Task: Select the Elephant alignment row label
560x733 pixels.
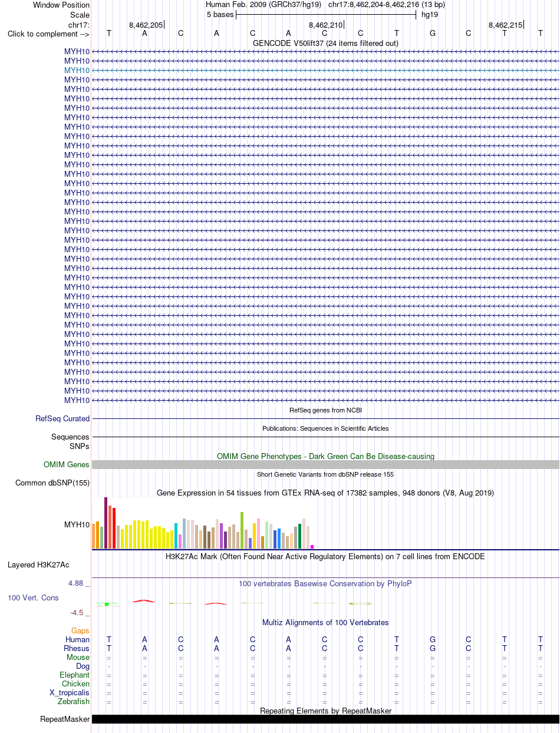Action: tap(75, 675)
